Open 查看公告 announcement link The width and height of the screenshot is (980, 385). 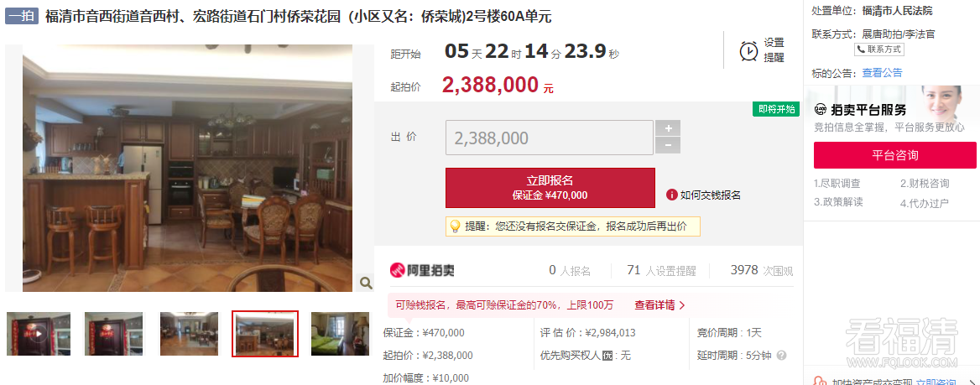pos(882,73)
